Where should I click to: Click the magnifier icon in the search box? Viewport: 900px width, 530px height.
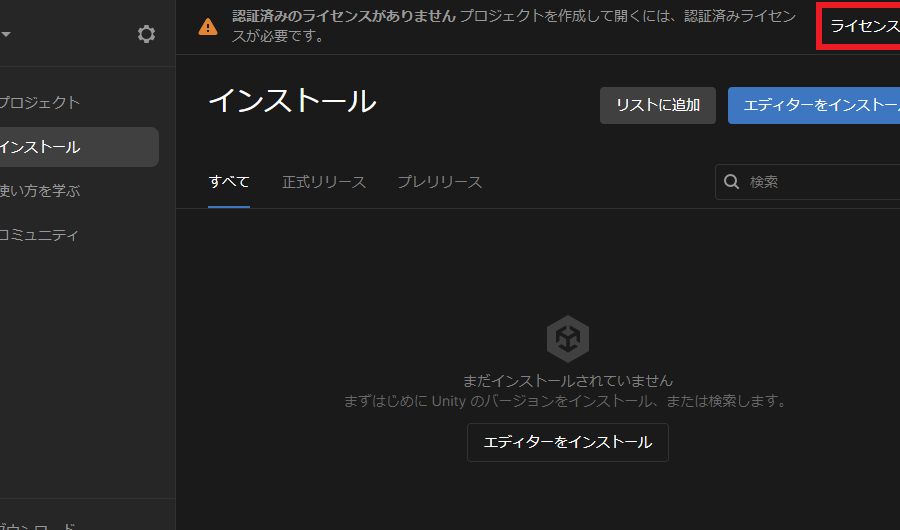[x=731, y=182]
